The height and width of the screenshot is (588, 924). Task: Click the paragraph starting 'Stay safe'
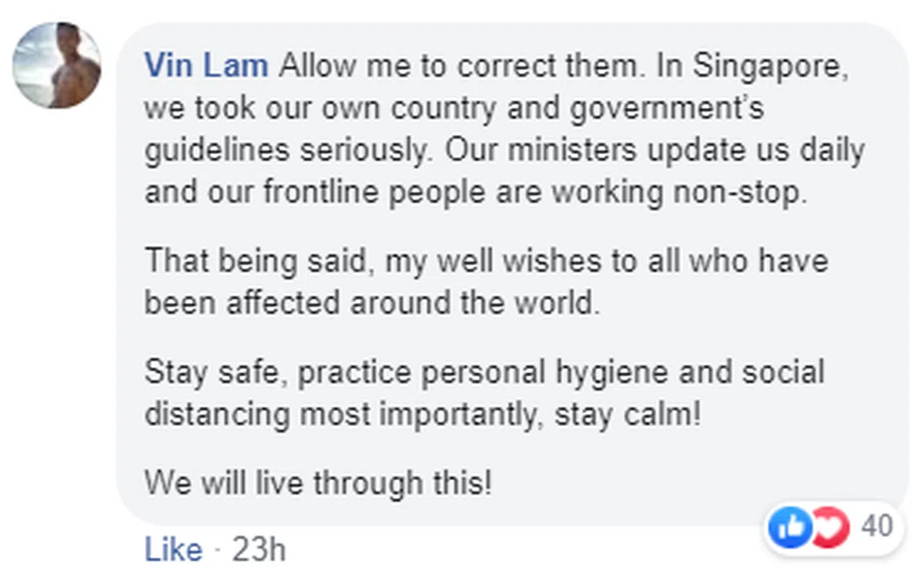pos(484,393)
